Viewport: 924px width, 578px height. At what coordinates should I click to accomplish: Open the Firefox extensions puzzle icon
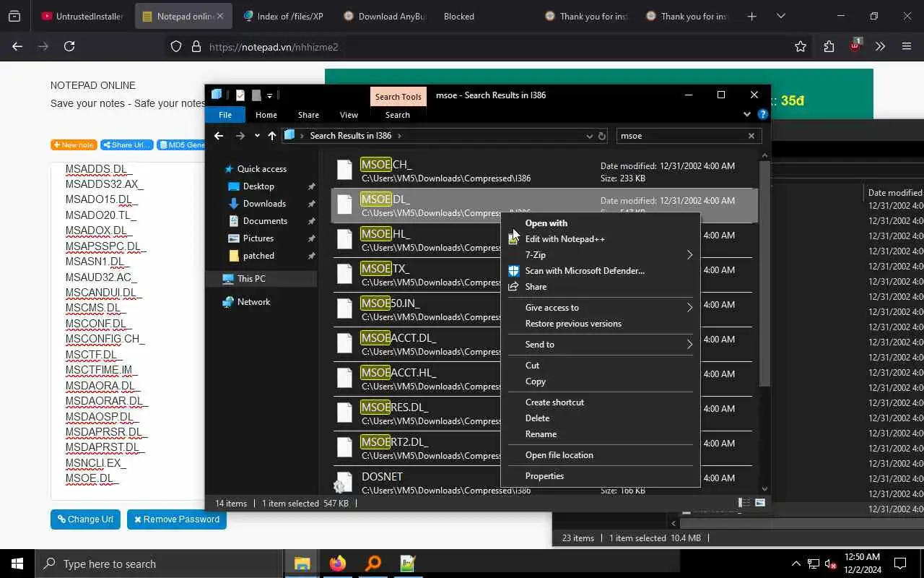click(x=829, y=46)
